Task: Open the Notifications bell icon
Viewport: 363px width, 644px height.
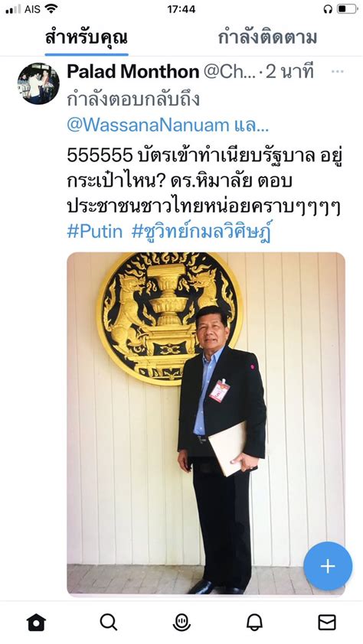Action: click(x=254, y=623)
